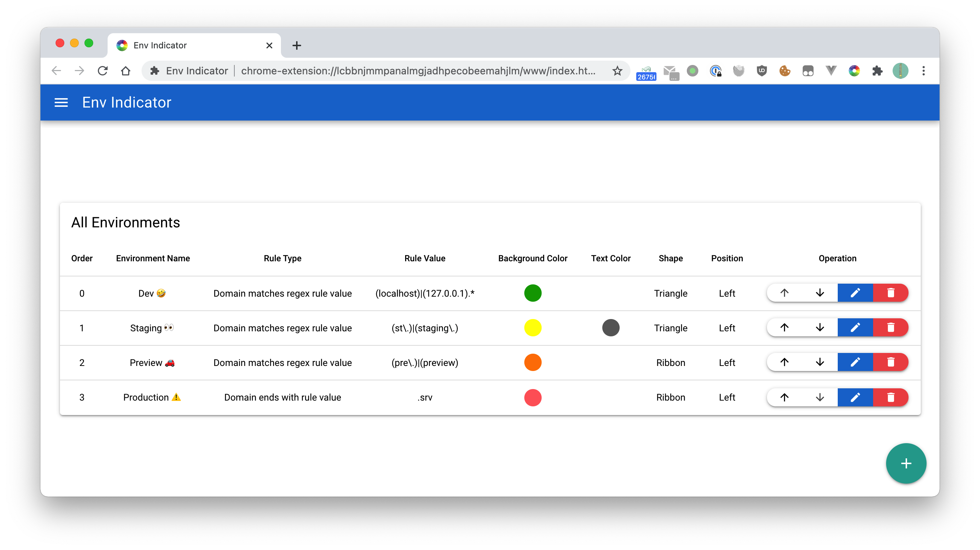Click the hamburger menu icon top left
This screenshot has width=980, height=550.
pos(61,103)
